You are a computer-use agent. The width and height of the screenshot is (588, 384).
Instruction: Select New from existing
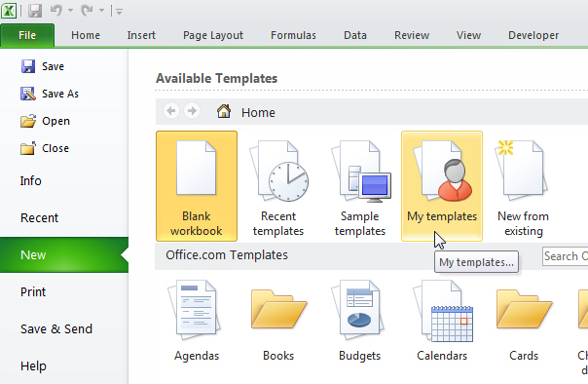(524, 186)
